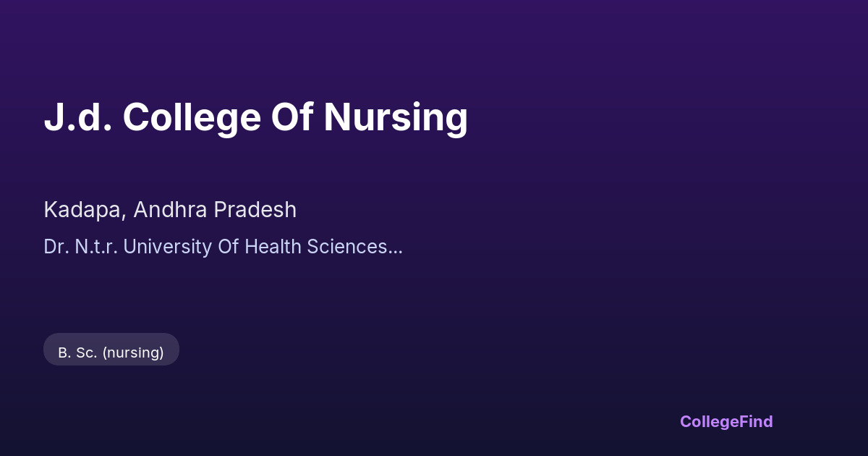Click "J.d." at the start of the heading

pos(77,117)
